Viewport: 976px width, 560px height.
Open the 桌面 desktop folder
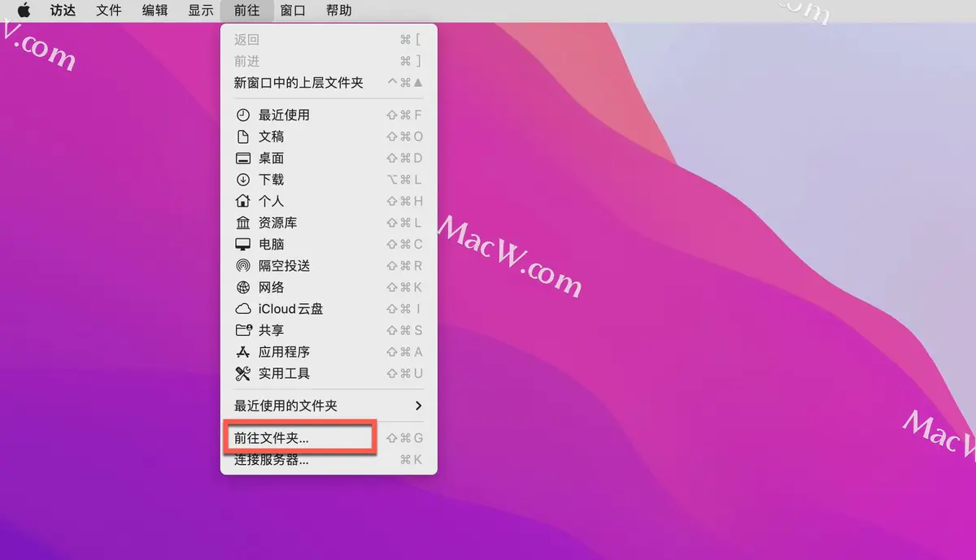272,158
